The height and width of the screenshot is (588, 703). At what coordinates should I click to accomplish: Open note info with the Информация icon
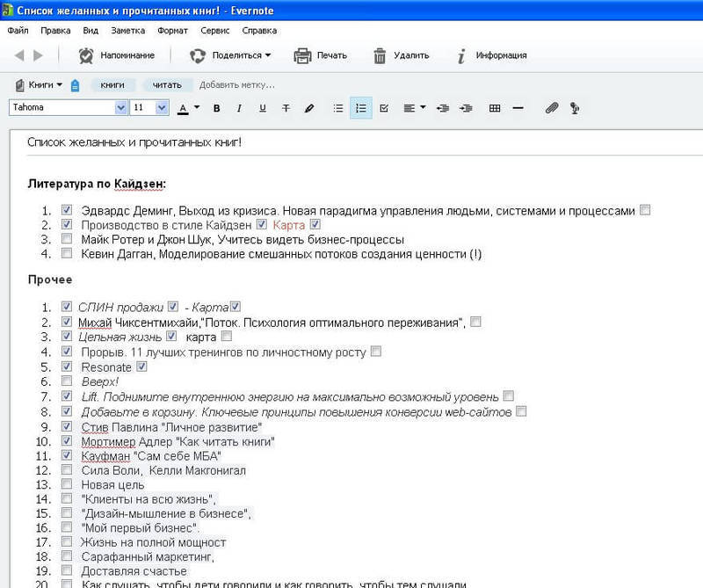pyautogui.click(x=460, y=56)
